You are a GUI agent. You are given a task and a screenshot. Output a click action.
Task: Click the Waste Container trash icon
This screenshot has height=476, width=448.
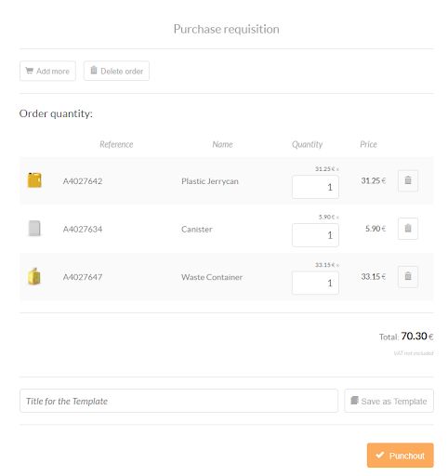(408, 277)
